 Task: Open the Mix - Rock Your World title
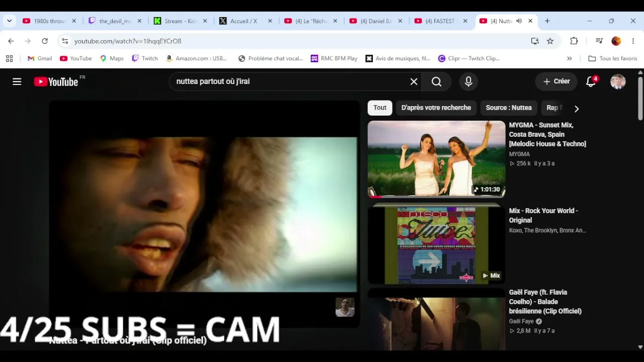point(543,215)
